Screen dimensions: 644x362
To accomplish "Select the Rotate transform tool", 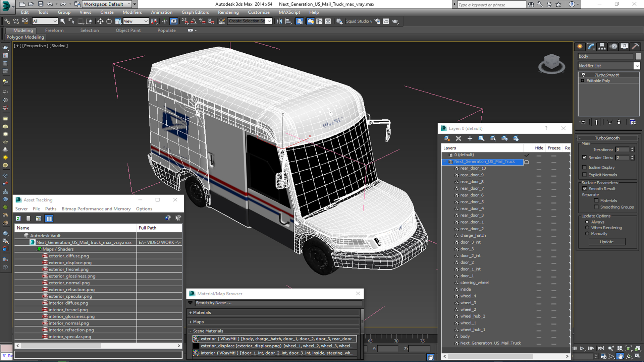I will 109,21.
